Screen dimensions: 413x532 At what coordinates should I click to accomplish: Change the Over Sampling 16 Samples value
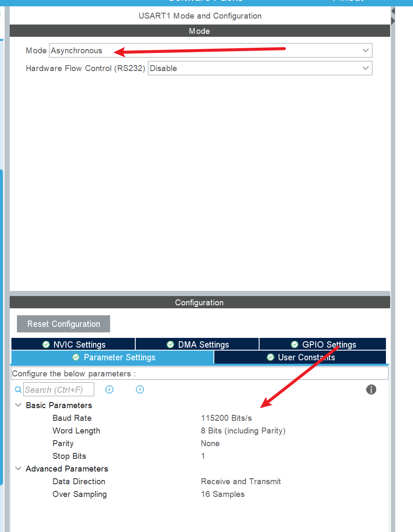pos(223,494)
